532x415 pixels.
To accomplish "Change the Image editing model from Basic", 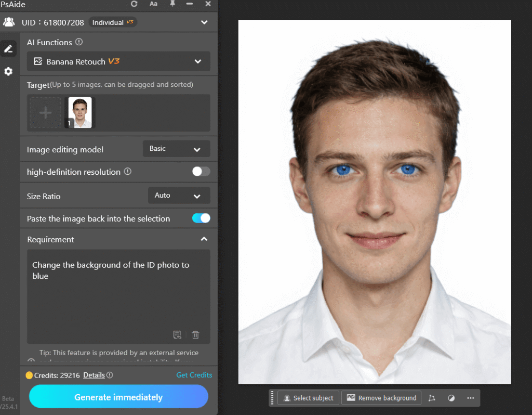I will [176, 149].
